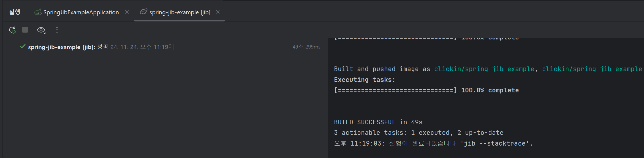Click the 실행 tool window label
The width and height of the screenshot is (644, 158).
pyautogui.click(x=15, y=12)
